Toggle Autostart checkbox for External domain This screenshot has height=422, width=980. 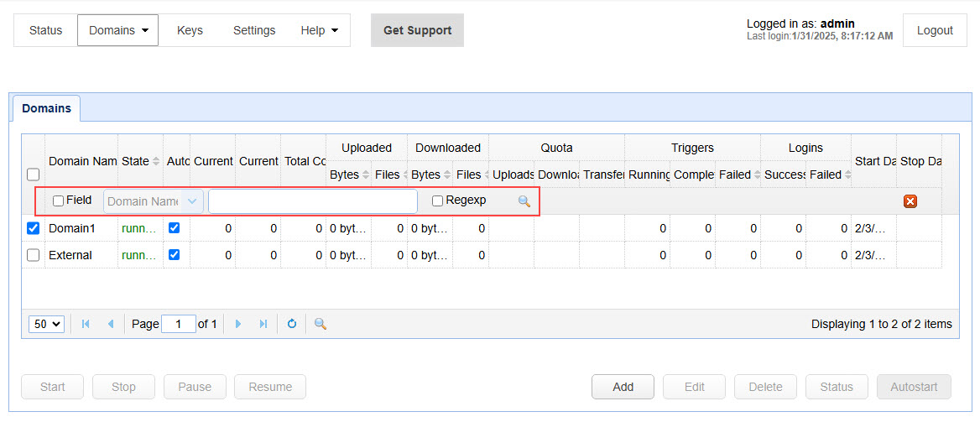tap(175, 255)
